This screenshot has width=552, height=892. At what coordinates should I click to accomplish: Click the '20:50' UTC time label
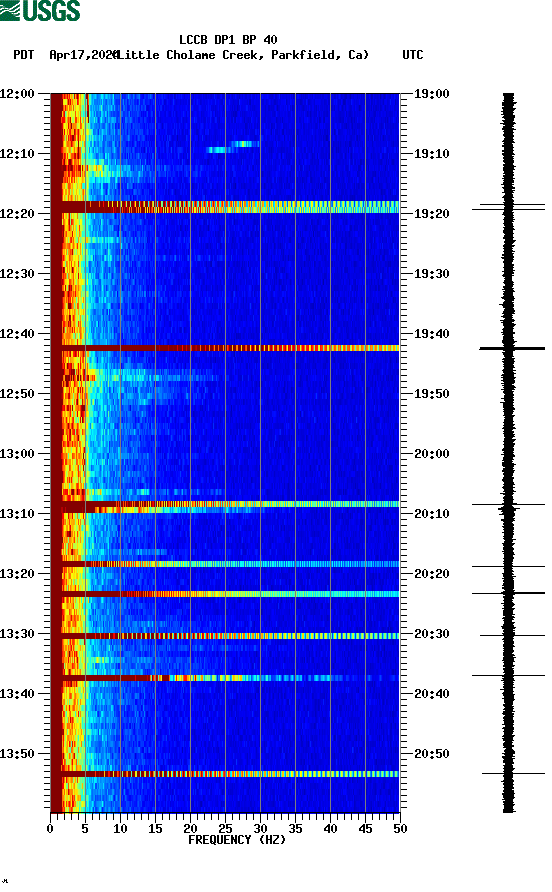[431, 754]
